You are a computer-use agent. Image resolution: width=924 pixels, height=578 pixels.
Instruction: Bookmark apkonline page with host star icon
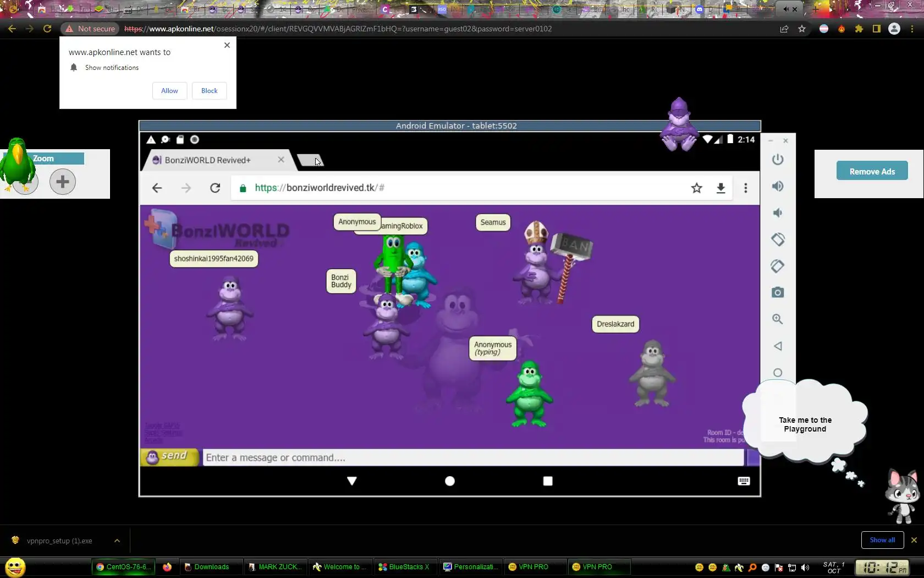802,29
